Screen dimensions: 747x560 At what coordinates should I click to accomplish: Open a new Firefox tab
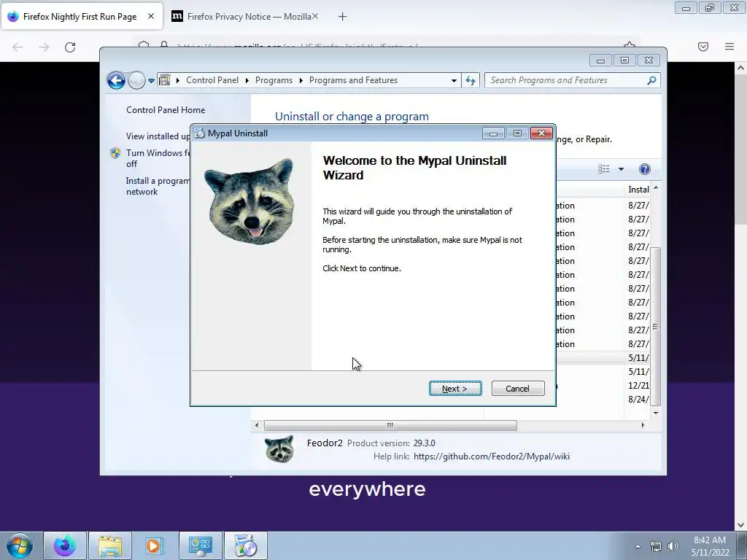342,17
